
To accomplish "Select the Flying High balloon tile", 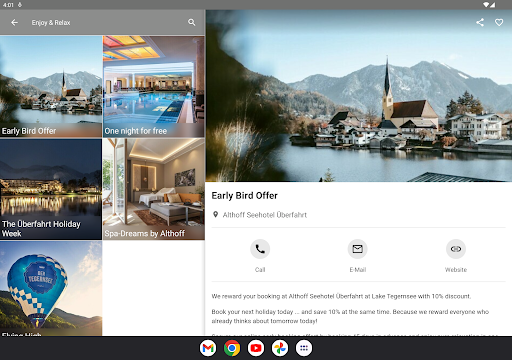I will point(51,289).
